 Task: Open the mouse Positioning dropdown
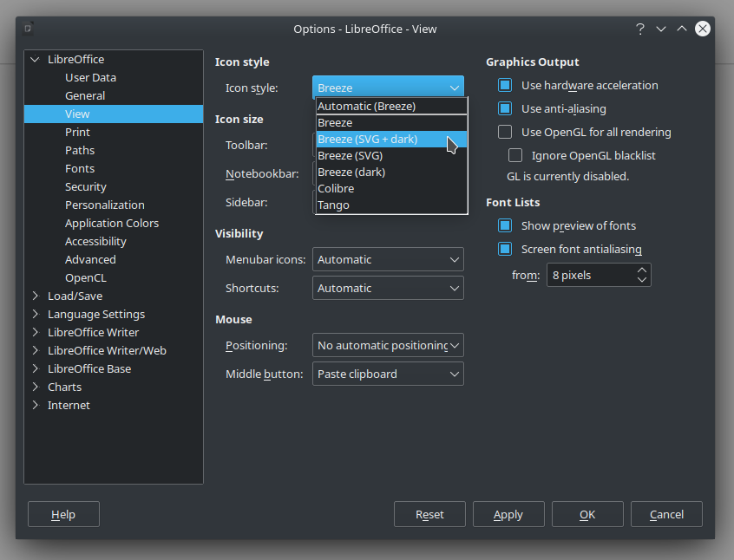388,345
